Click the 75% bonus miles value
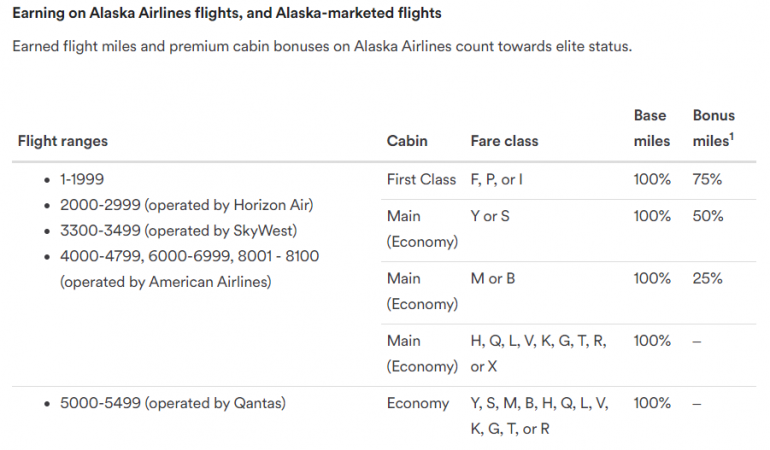Viewport: 770px width, 450px height. coord(707,180)
